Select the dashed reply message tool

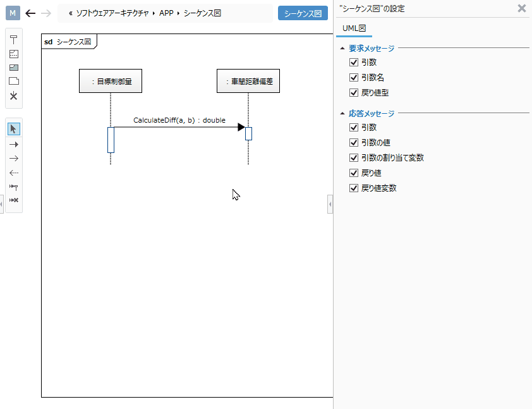pos(13,173)
